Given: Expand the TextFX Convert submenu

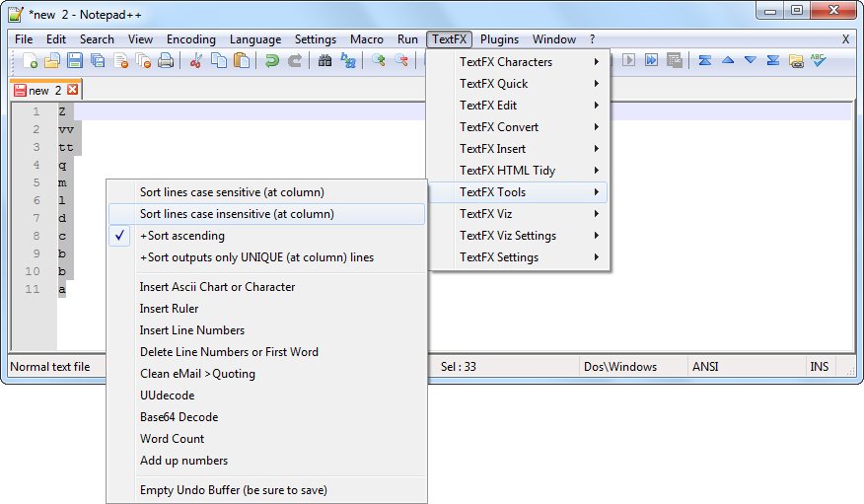Looking at the screenshot, I should (x=518, y=127).
